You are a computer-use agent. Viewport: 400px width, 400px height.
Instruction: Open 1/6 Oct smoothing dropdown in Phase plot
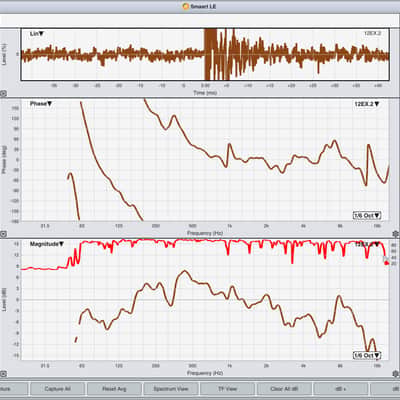[367, 215]
